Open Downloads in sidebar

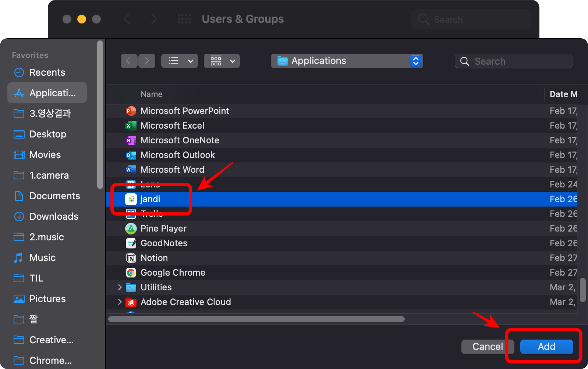[x=47, y=216]
